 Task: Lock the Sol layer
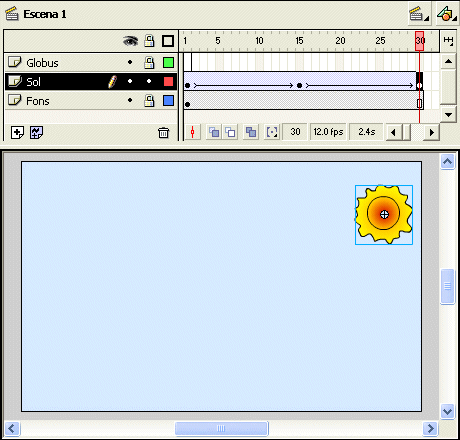click(149, 81)
